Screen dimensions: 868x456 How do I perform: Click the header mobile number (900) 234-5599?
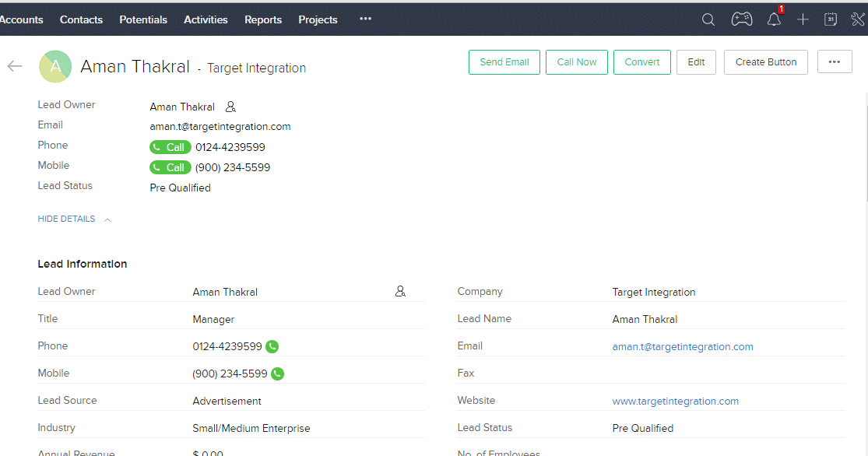233,167
